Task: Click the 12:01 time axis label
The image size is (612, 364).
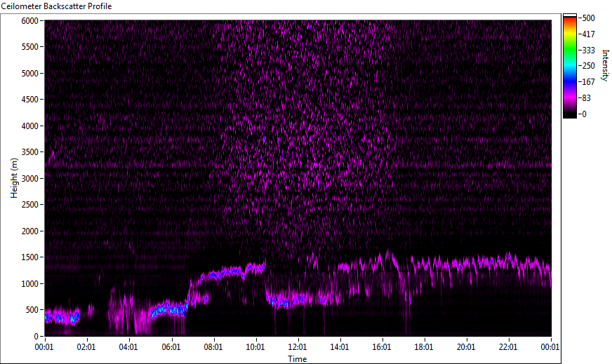Action: click(x=298, y=347)
